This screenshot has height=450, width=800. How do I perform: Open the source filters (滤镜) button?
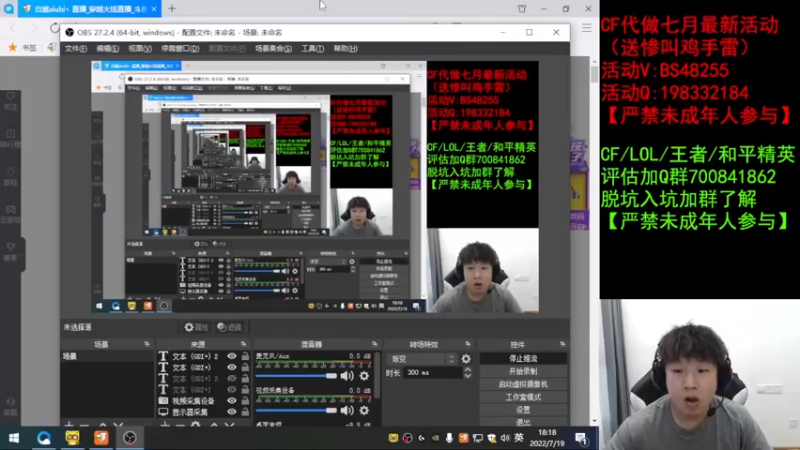click(x=230, y=328)
